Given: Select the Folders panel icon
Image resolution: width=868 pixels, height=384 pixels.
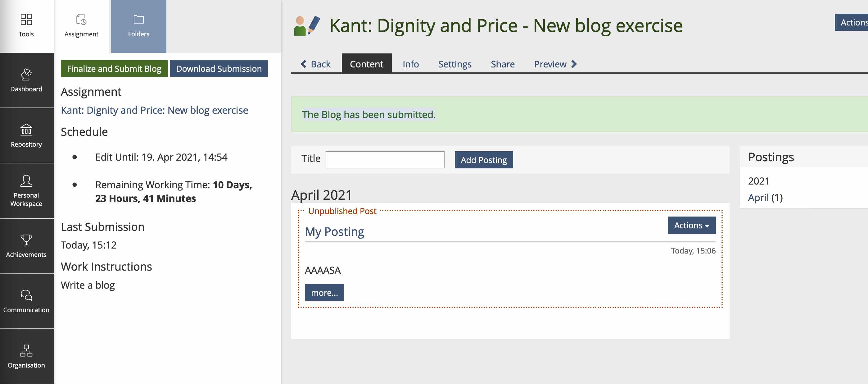Looking at the screenshot, I should pyautogui.click(x=138, y=20).
